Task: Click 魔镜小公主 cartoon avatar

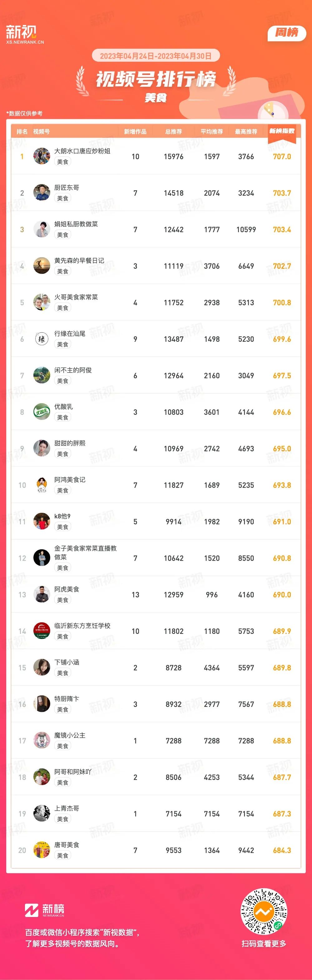Action: coord(41,741)
